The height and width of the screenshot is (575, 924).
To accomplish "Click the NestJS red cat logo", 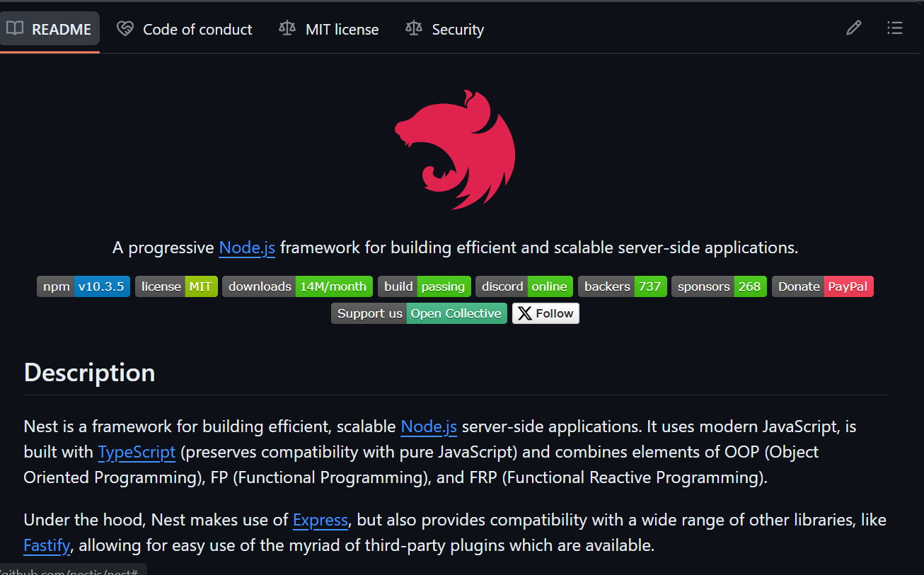I will click(455, 149).
